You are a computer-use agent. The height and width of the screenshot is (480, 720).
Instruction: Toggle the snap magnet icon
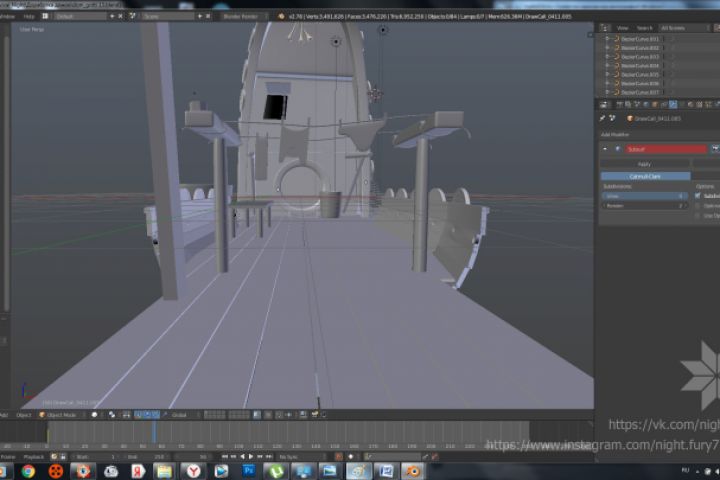[278, 415]
